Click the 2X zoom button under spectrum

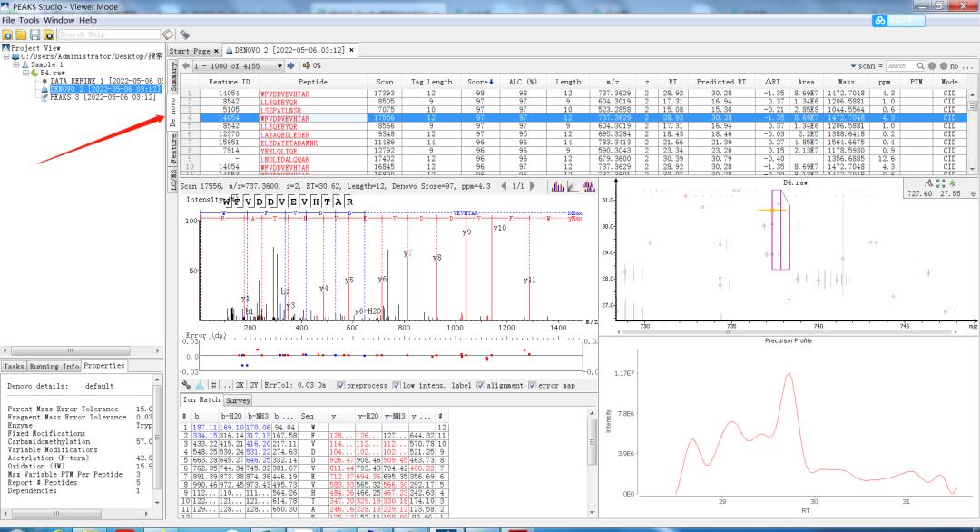point(240,385)
